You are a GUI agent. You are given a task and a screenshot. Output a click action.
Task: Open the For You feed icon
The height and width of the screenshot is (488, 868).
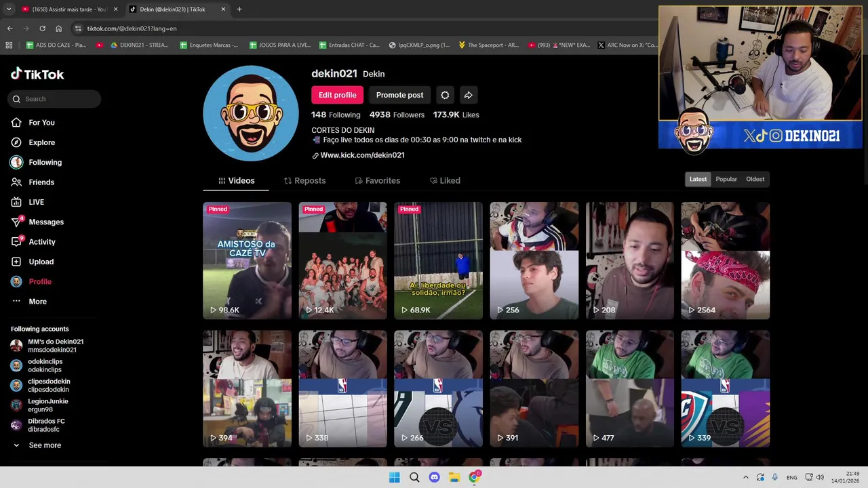[x=16, y=123]
